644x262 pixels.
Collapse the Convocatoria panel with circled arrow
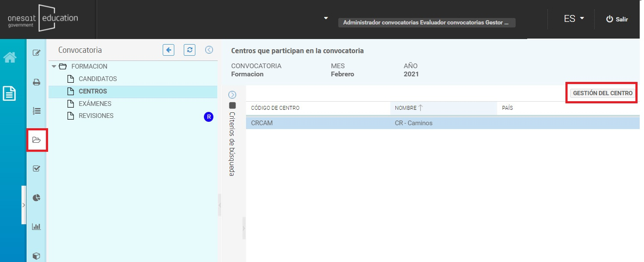tap(209, 50)
